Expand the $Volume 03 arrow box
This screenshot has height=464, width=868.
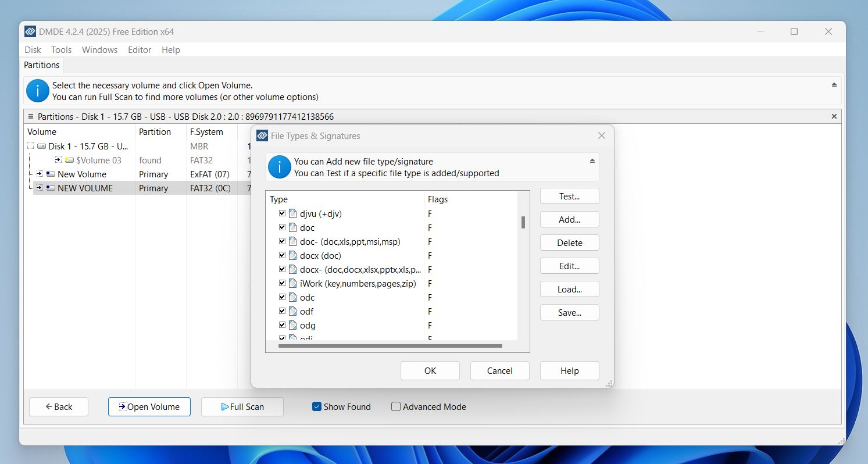click(x=58, y=159)
